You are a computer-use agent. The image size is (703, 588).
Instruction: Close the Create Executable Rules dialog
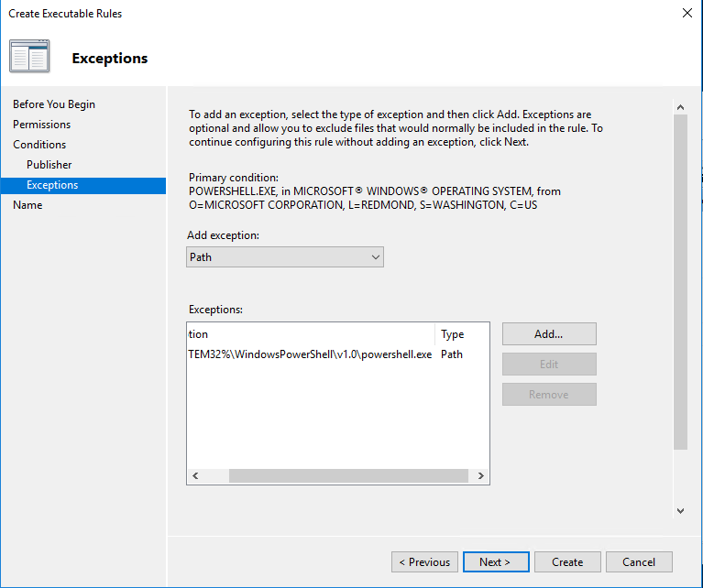(x=687, y=13)
